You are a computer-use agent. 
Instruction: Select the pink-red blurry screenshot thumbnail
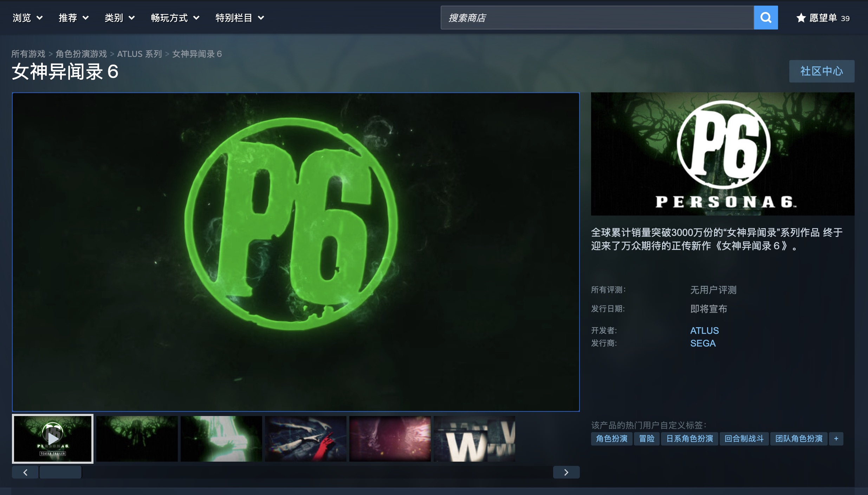(x=390, y=438)
